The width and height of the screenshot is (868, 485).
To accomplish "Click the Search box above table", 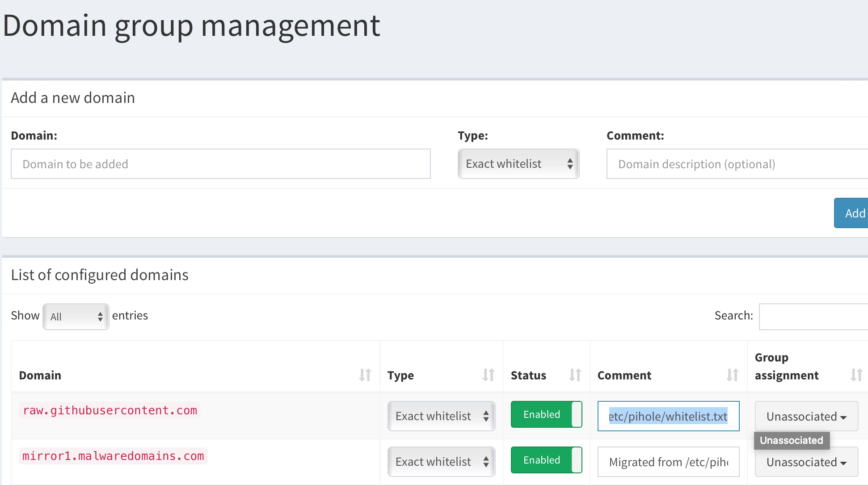I will click(x=813, y=317).
